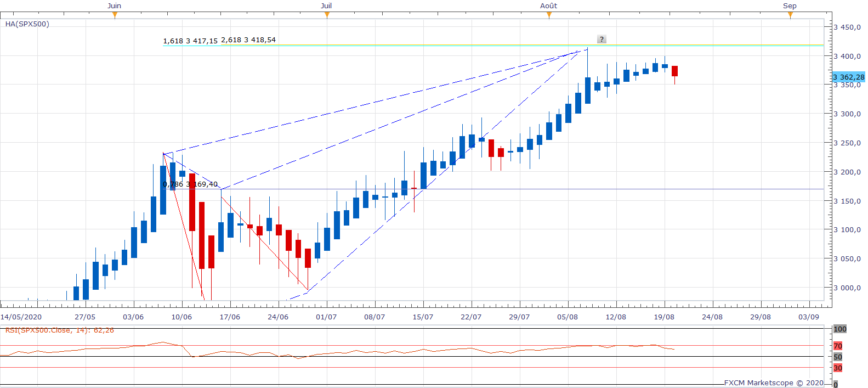Click the 3 250,0 price axis label
868x388 pixels.
point(847,143)
